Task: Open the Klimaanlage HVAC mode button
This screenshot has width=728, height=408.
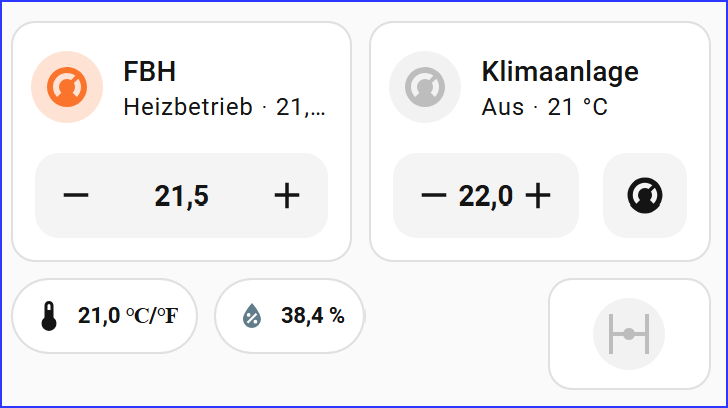Action: pyautogui.click(x=645, y=196)
